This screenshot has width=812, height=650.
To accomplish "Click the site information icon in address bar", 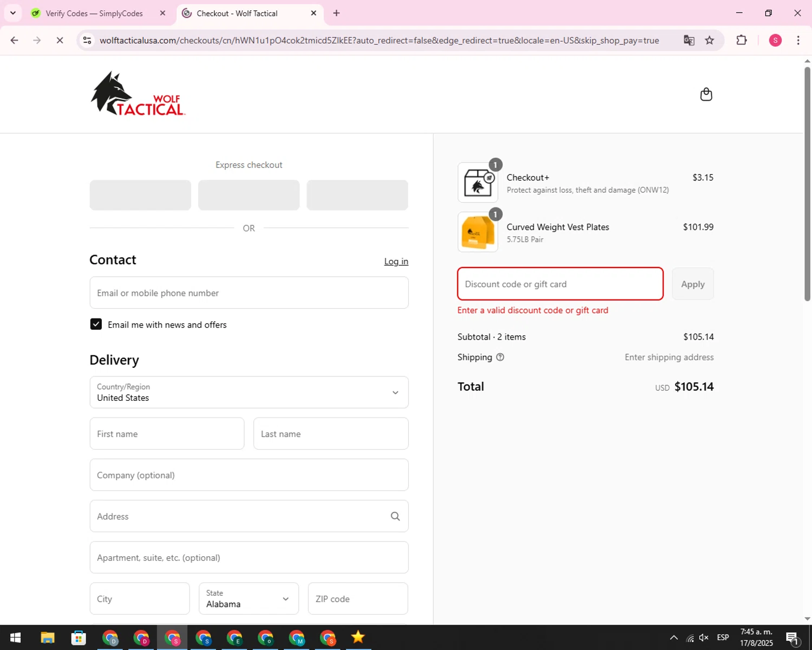I will (x=87, y=40).
